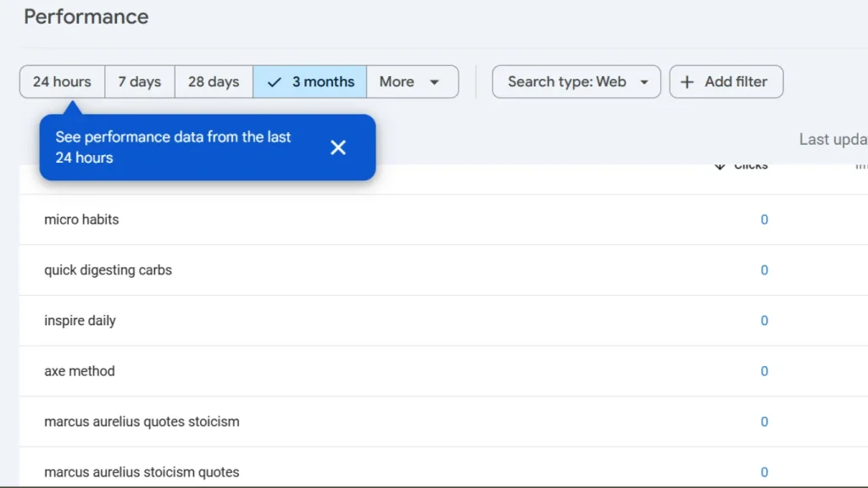The width and height of the screenshot is (868, 488).
Task: Expand additional date options via More
Action: click(412, 81)
